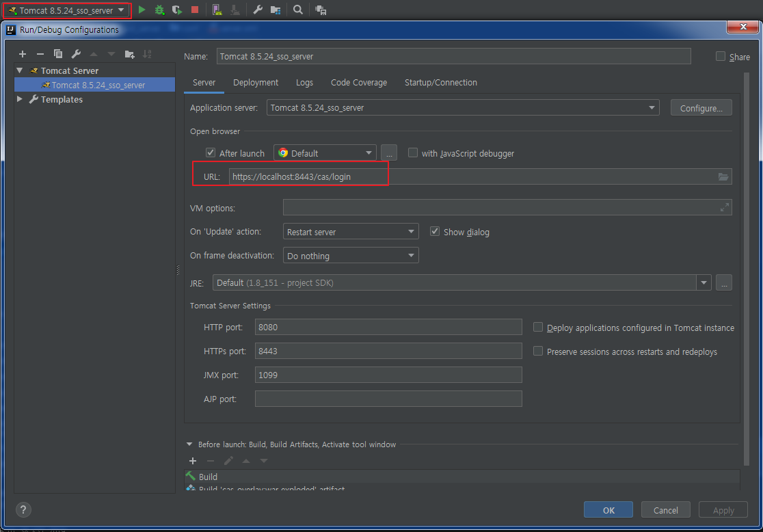Expand VM options field with arrows icon
The image size is (763, 532).
click(x=725, y=207)
